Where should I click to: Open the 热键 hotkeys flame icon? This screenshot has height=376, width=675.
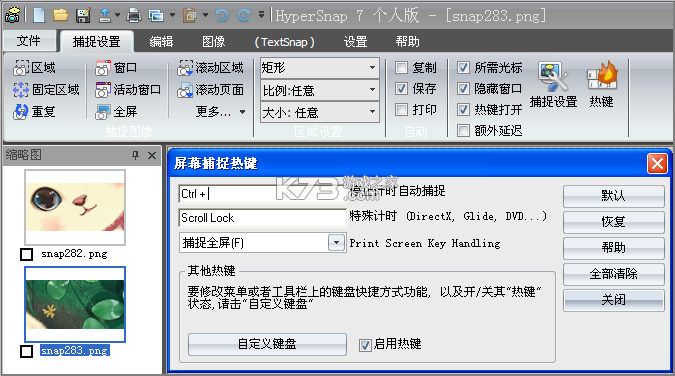coord(602,84)
